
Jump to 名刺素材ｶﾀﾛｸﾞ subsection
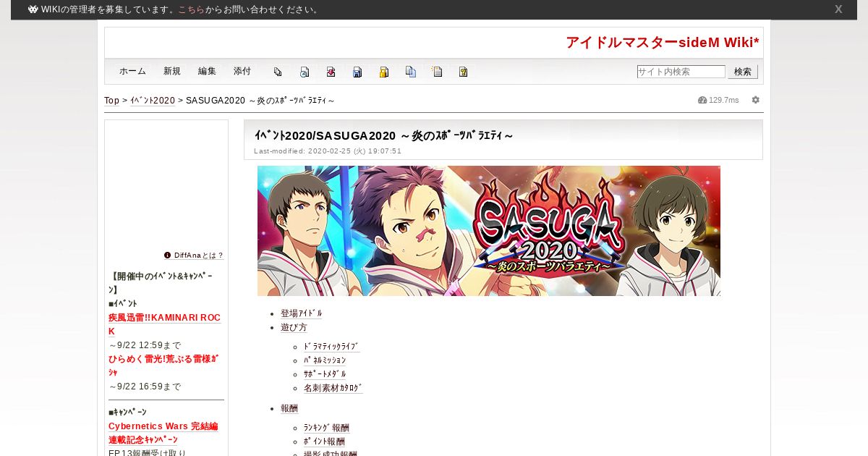tap(333, 388)
